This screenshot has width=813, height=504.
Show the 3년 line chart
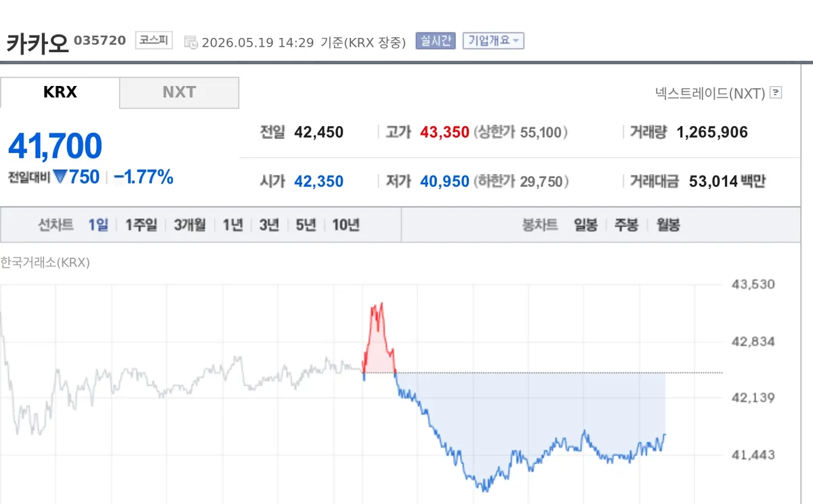(269, 226)
